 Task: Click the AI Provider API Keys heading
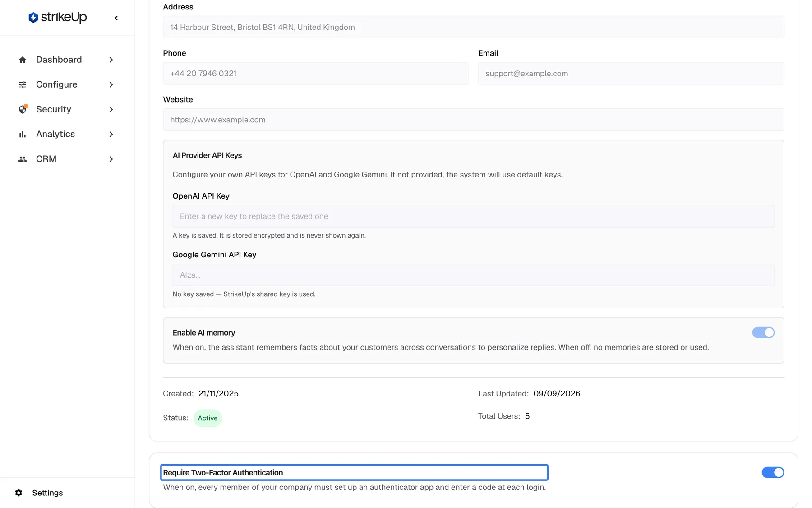tap(207, 155)
